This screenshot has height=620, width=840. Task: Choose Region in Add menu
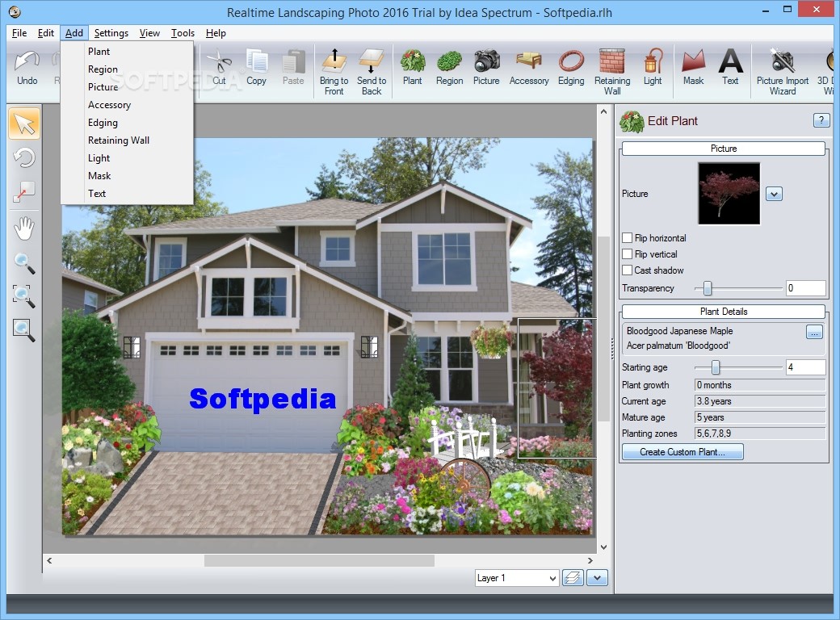coord(127,69)
